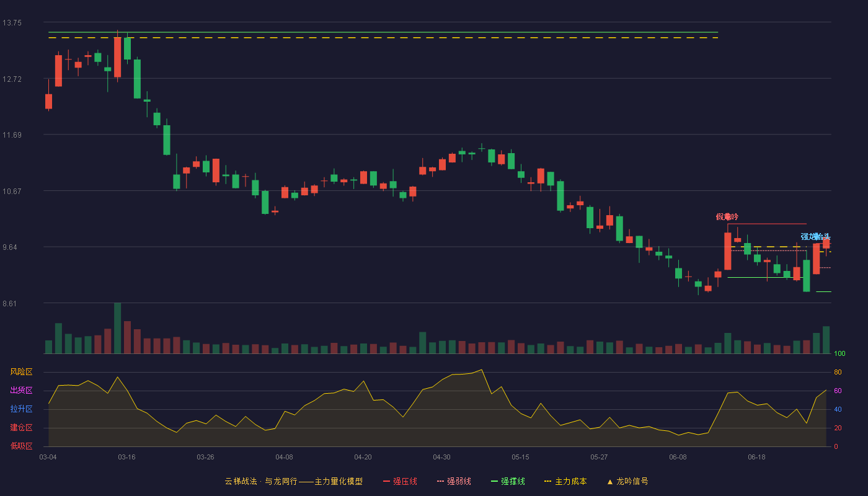Click the orange 80 indicator scale value
868x496 pixels.
[838, 372]
